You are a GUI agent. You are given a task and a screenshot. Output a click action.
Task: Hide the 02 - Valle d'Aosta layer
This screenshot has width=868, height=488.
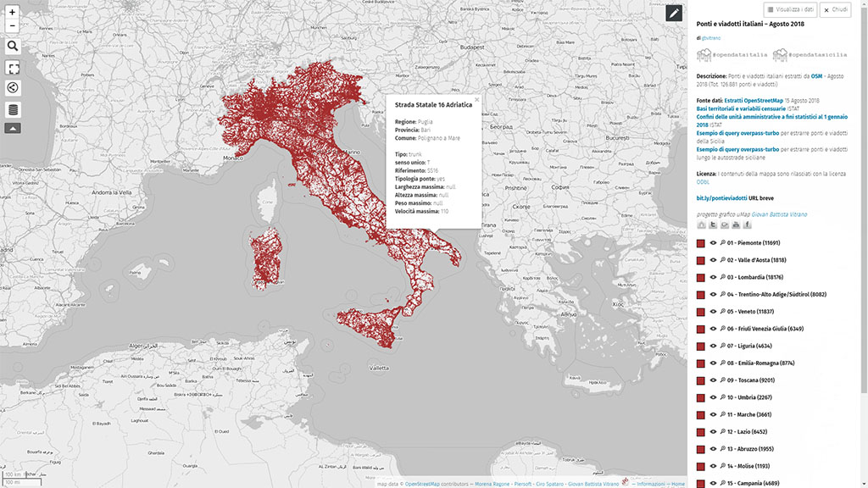coord(713,260)
